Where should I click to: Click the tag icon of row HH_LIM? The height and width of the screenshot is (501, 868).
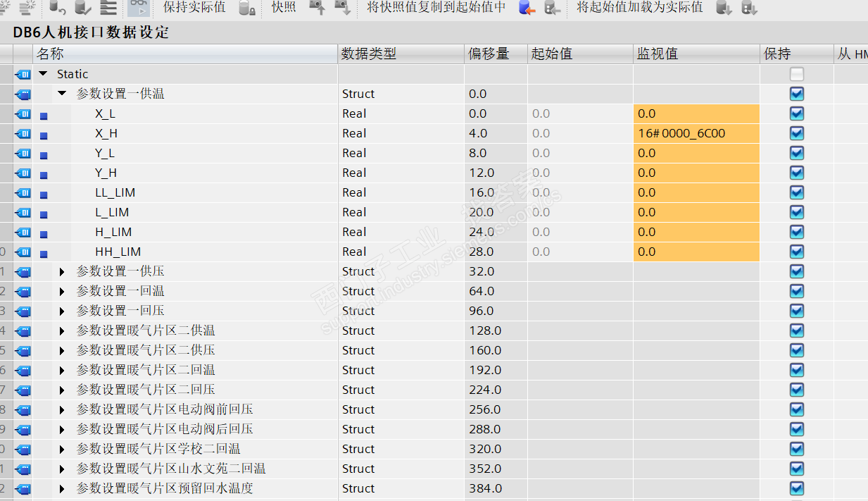[x=23, y=252]
